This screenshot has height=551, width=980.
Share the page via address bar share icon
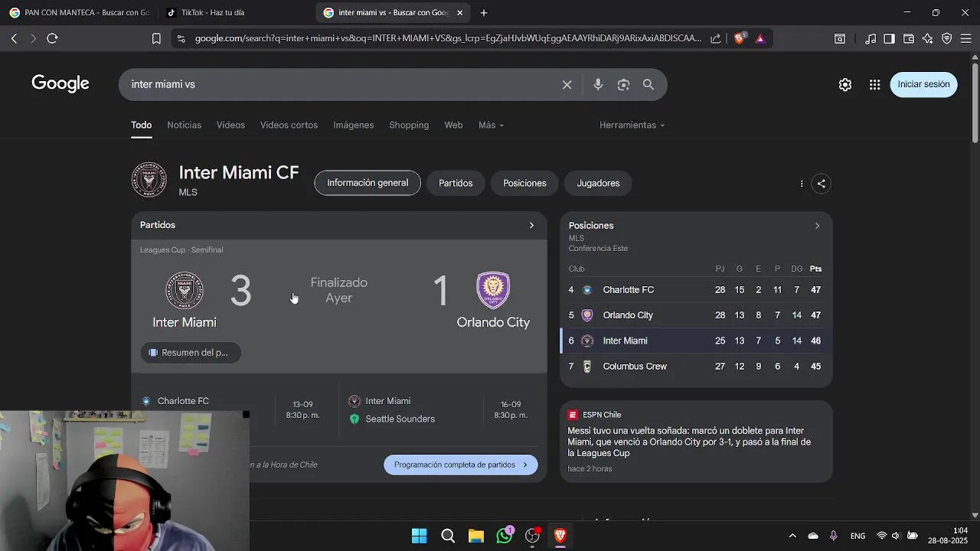click(x=715, y=38)
